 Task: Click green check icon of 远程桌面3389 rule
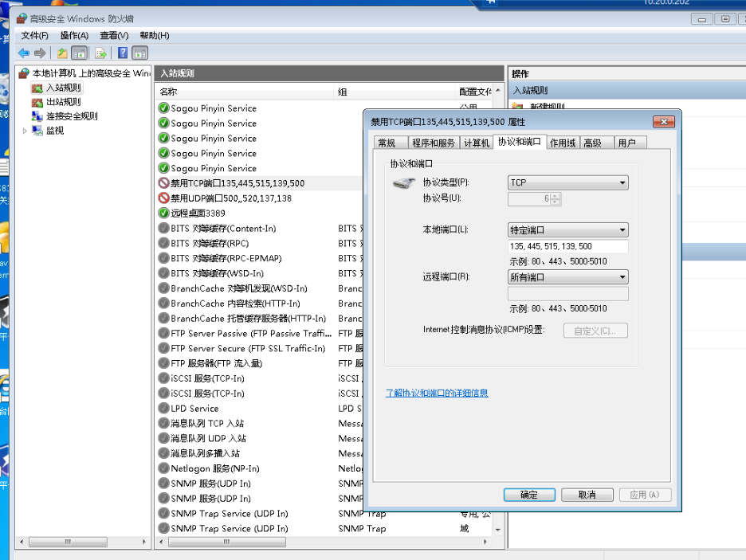[x=163, y=213]
